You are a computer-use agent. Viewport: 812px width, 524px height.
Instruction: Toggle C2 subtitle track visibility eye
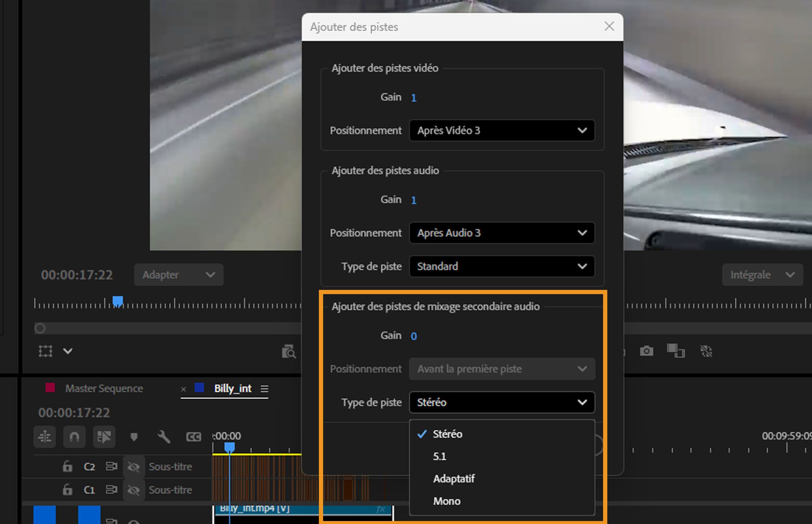pyautogui.click(x=134, y=467)
